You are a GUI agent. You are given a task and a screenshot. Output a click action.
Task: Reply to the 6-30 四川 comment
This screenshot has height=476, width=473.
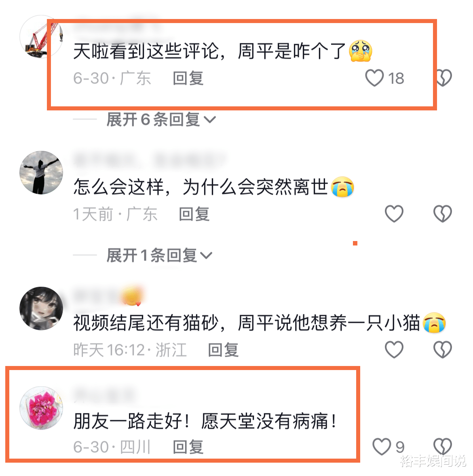pos(188,447)
